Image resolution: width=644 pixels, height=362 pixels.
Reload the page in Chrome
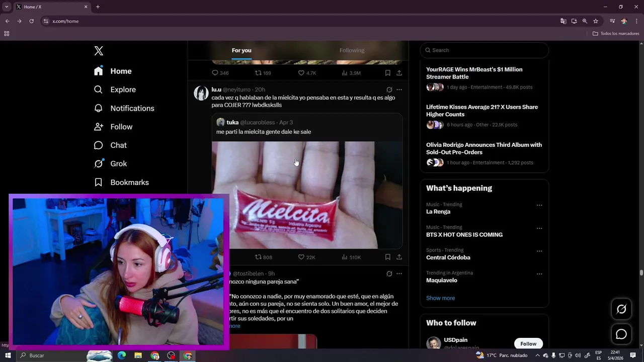tap(31, 21)
